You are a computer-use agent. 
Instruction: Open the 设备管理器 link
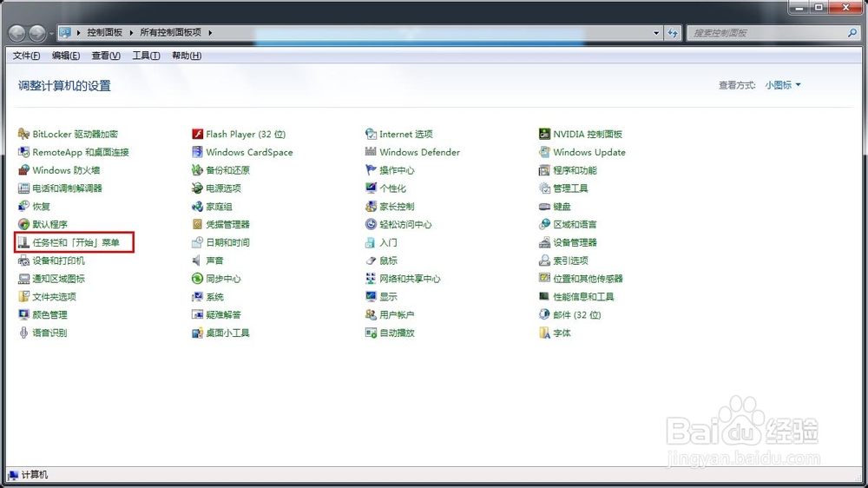tap(575, 242)
